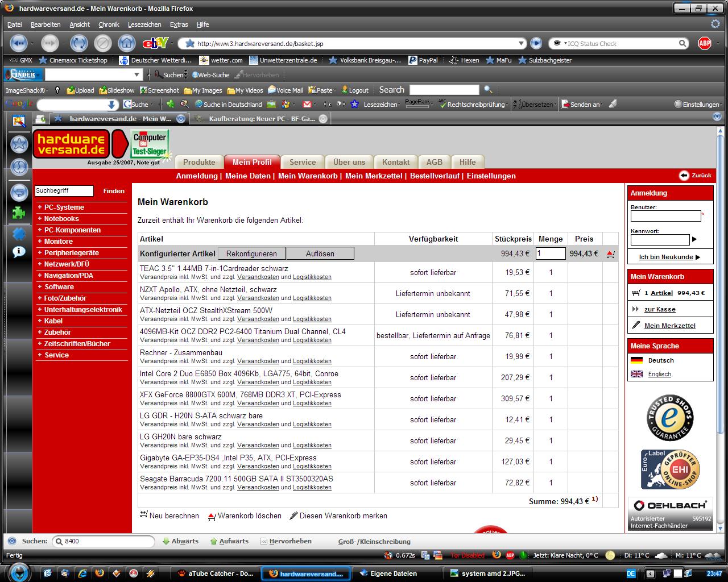Click the sidebar green puzzle add-ons icon
The height and width of the screenshot is (582, 728).
[19, 213]
